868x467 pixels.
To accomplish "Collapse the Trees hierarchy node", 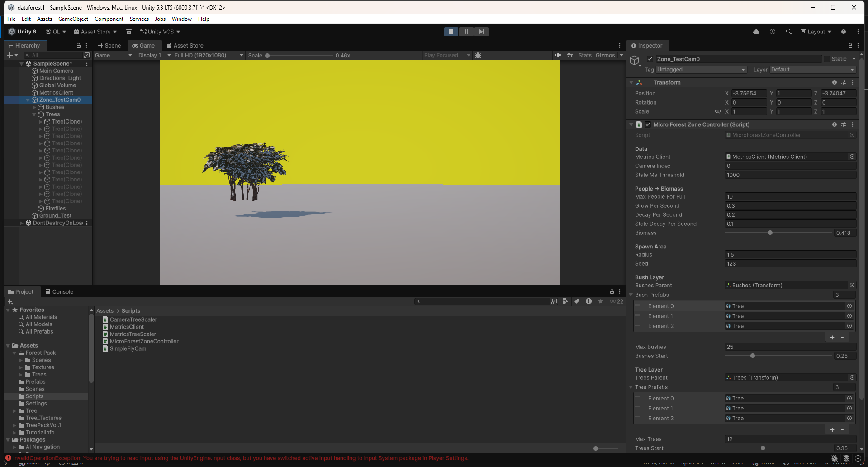I will click(x=34, y=114).
